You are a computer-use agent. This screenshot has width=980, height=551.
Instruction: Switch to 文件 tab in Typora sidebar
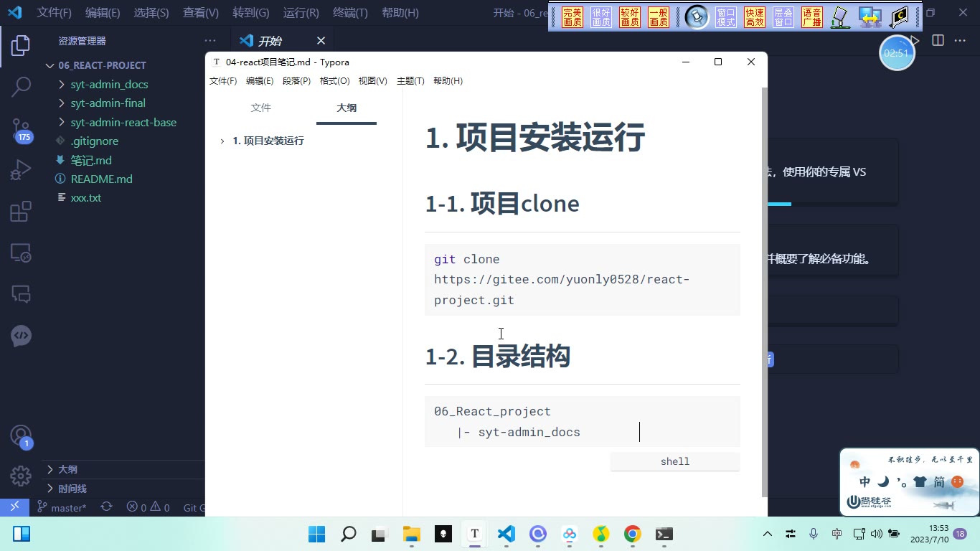click(x=261, y=108)
